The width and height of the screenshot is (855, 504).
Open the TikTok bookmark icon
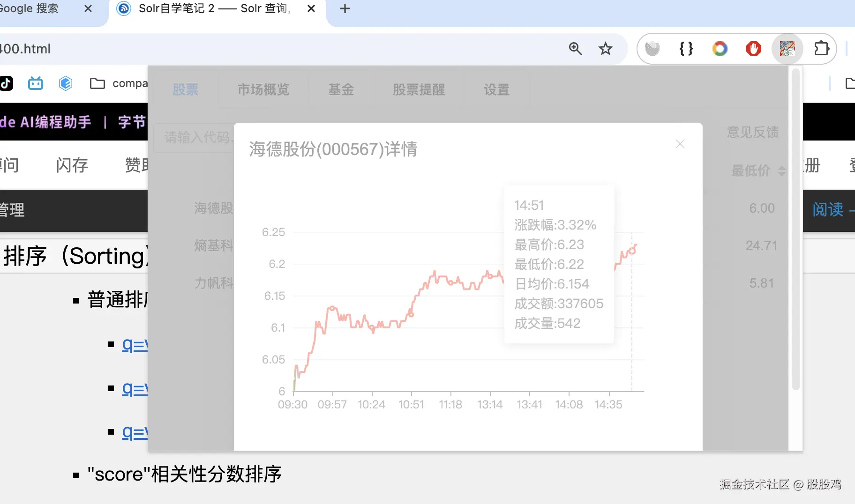[7, 83]
